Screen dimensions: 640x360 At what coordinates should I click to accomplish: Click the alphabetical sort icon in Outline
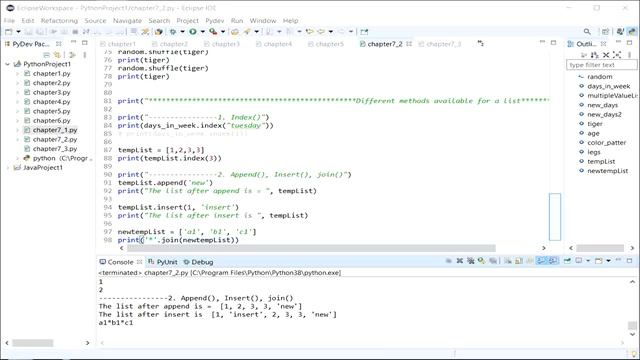coord(595,55)
